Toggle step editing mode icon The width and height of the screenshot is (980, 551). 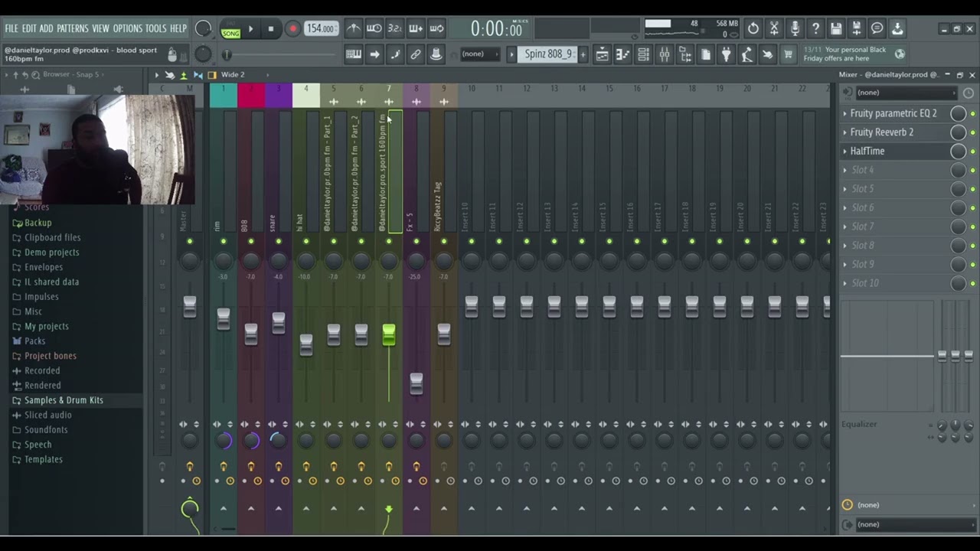[395, 54]
